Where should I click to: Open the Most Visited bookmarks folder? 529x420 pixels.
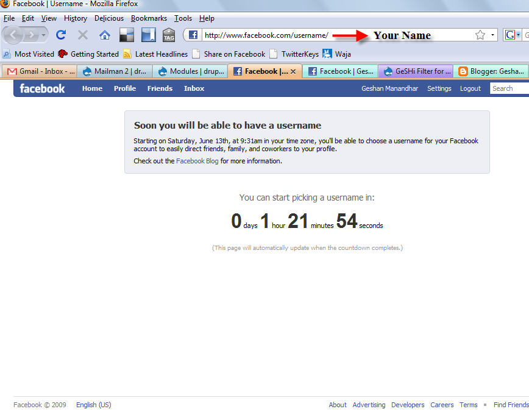[x=28, y=54]
